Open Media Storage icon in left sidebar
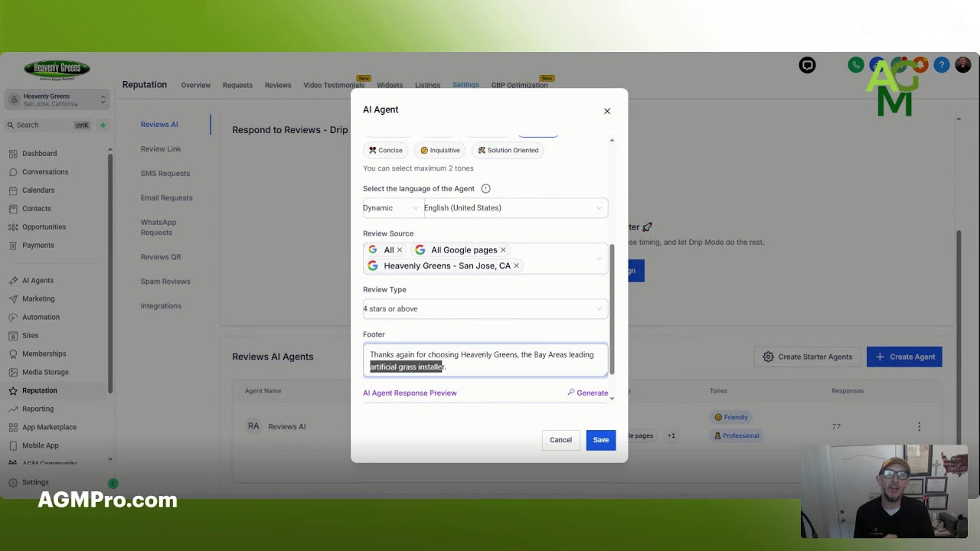Viewport: 980px width, 551px height. point(13,372)
